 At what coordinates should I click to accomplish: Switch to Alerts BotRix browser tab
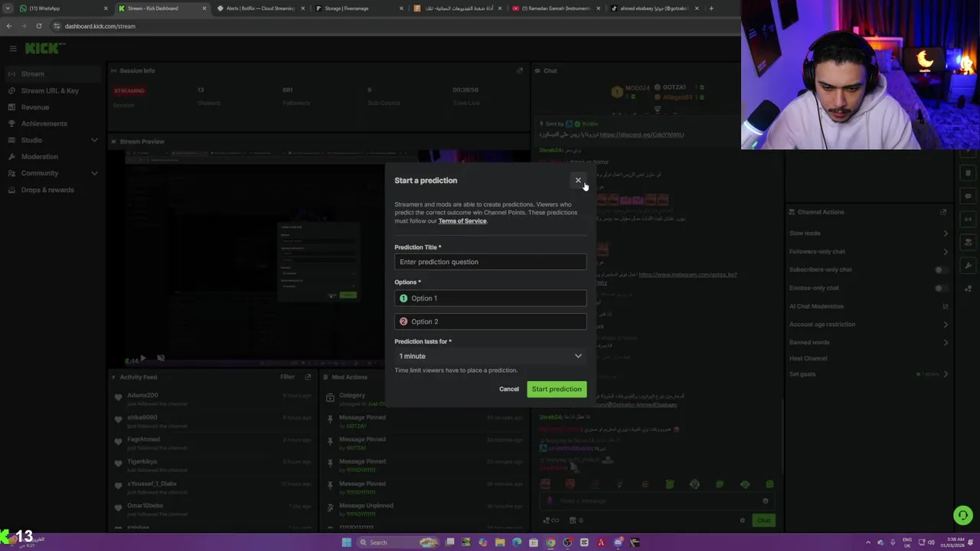[260, 8]
